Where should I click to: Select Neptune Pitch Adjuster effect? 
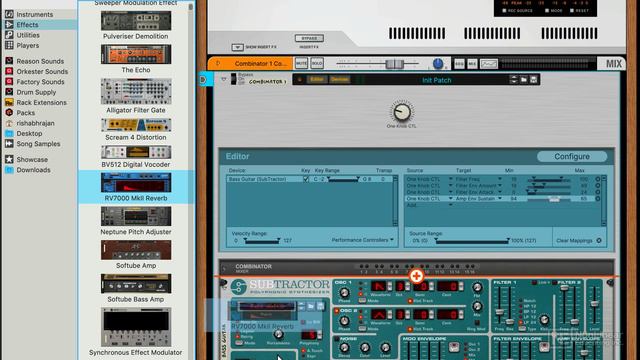point(136,220)
